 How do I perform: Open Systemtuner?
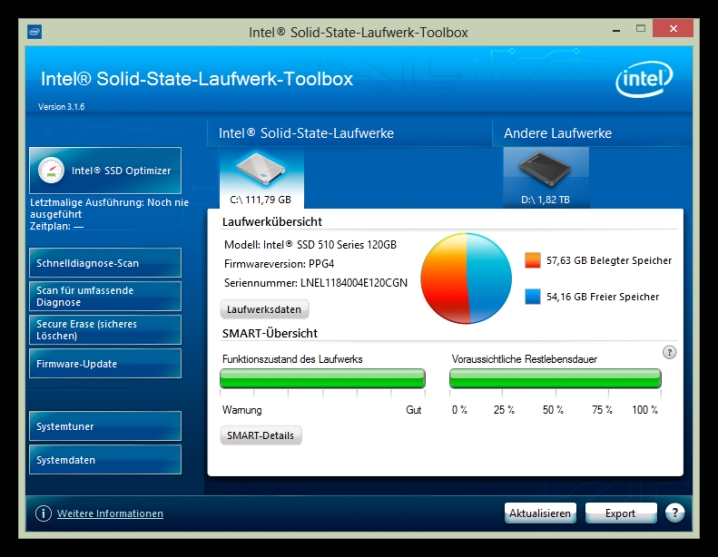click(x=105, y=427)
